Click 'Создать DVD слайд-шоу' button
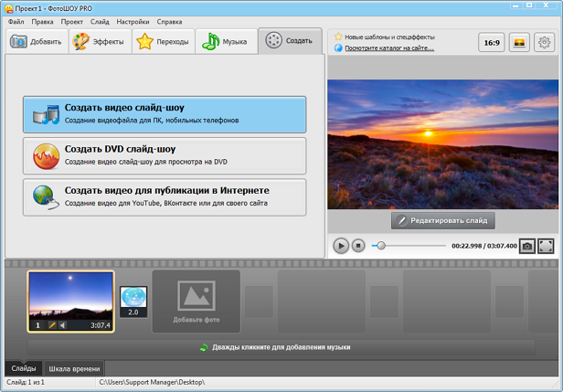 (165, 155)
